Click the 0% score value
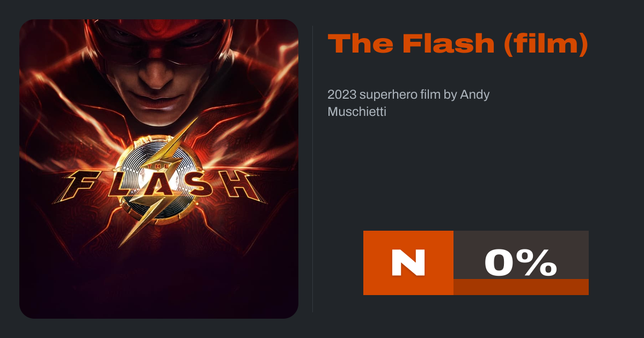The width and height of the screenshot is (644, 338). [520, 262]
